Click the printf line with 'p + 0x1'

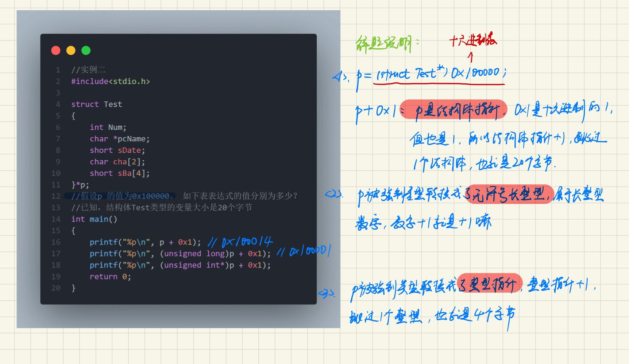coord(145,242)
